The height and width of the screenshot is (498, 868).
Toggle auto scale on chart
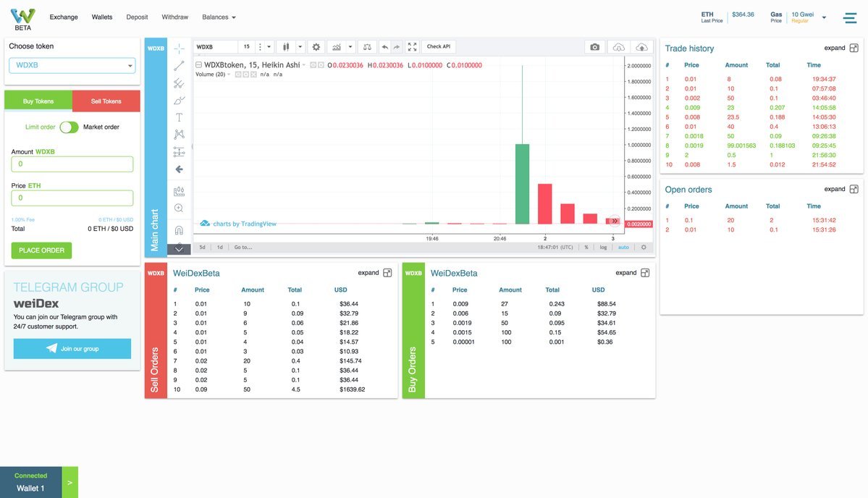click(623, 248)
